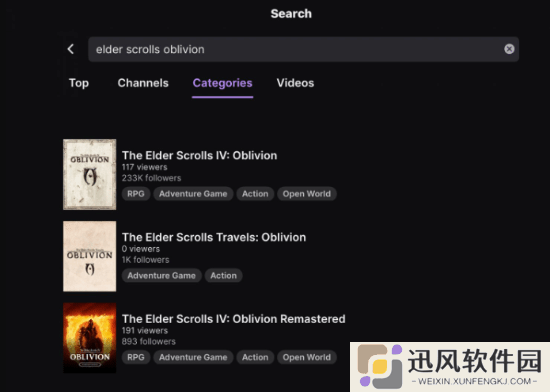The image size is (550, 392).
Task: Click Adventure Game tag under Travels: Oblivion
Action: click(162, 276)
